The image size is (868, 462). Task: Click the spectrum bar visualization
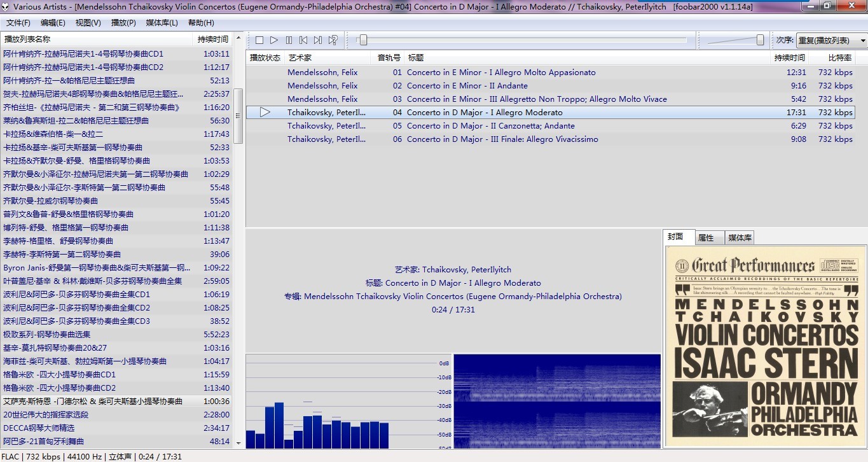pos(348,402)
